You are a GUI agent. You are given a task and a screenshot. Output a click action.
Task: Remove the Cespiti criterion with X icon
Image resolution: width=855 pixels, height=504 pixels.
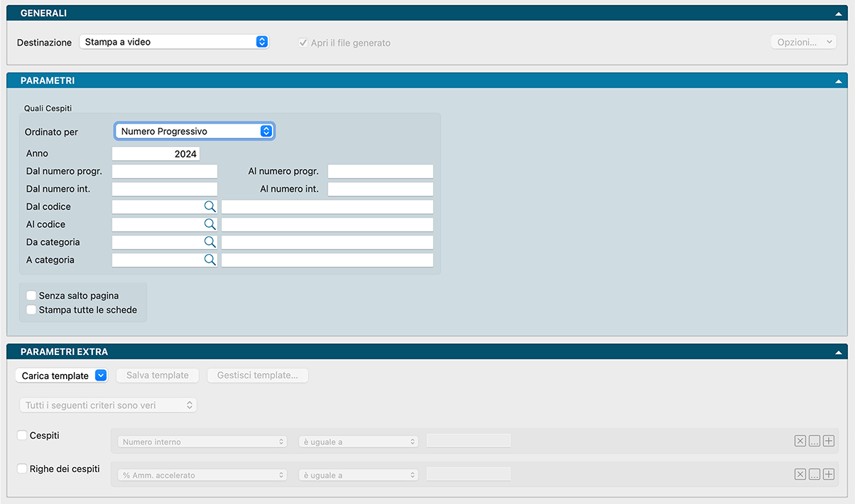(x=800, y=442)
